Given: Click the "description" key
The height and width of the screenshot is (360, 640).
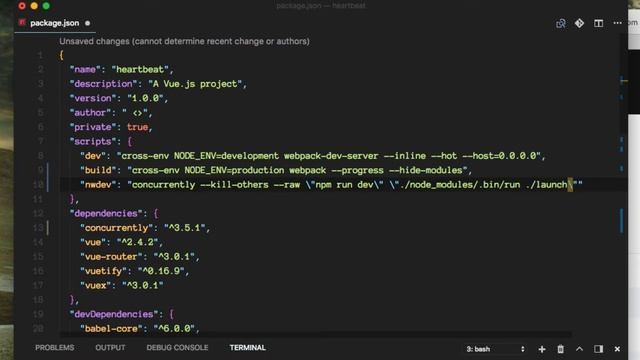Looking at the screenshot, I should [x=103, y=84].
